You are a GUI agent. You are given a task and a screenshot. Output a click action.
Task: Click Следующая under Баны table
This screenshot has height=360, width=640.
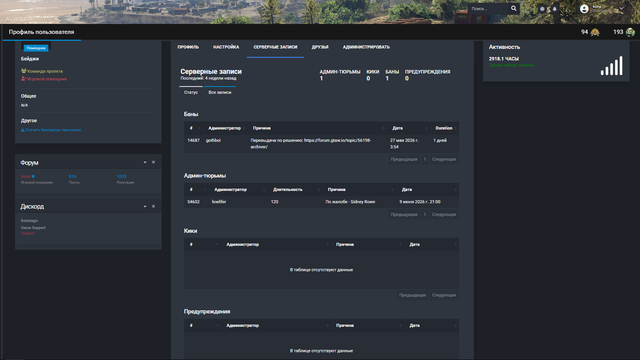[444, 159]
